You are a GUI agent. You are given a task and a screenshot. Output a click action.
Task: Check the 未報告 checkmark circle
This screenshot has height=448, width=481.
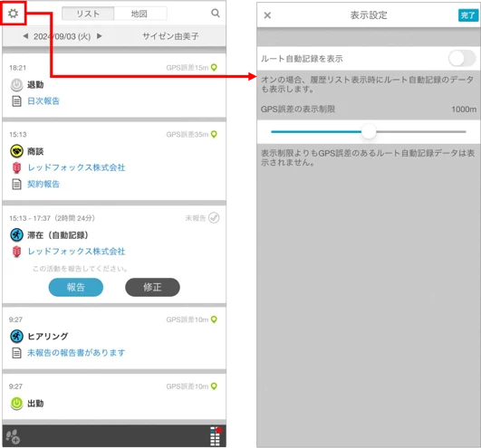214,218
